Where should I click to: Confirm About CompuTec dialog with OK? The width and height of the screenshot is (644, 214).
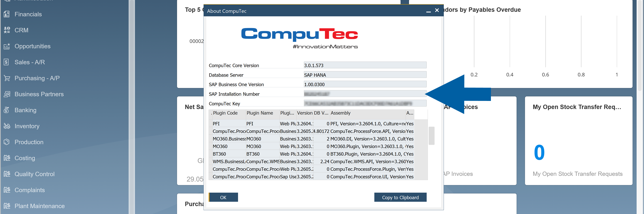[223, 197]
